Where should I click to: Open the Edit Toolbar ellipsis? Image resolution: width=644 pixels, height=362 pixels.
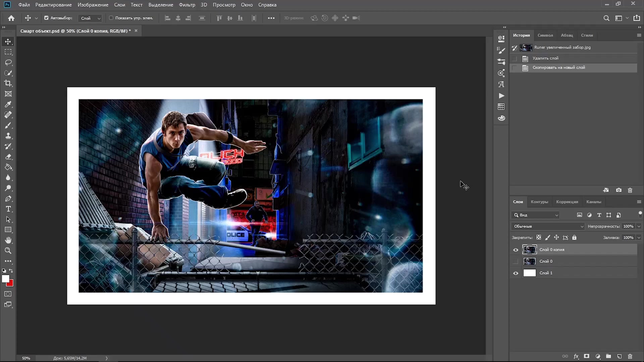coord(8,261)
